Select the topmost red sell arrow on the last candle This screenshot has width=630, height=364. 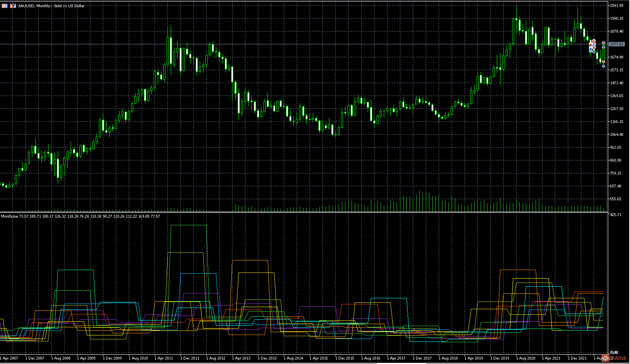[x=603, y=43]
